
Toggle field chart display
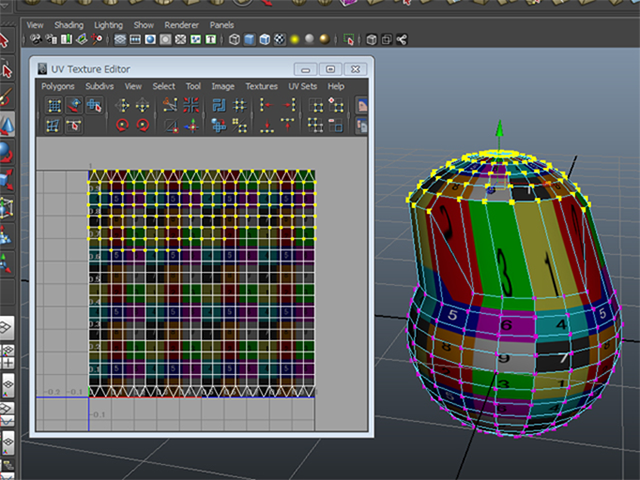[180, 40]
